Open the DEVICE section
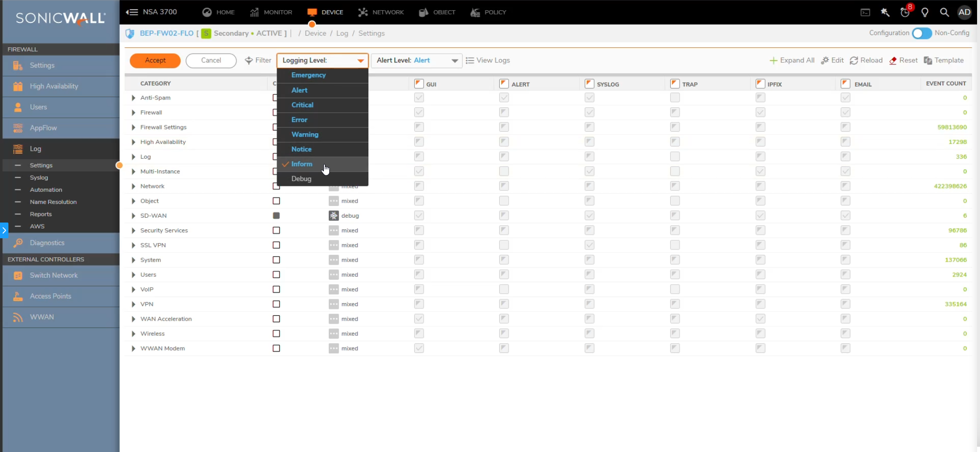Image resolution: width=980 pixels, height=452 pixels. click(x=325, y=12)
